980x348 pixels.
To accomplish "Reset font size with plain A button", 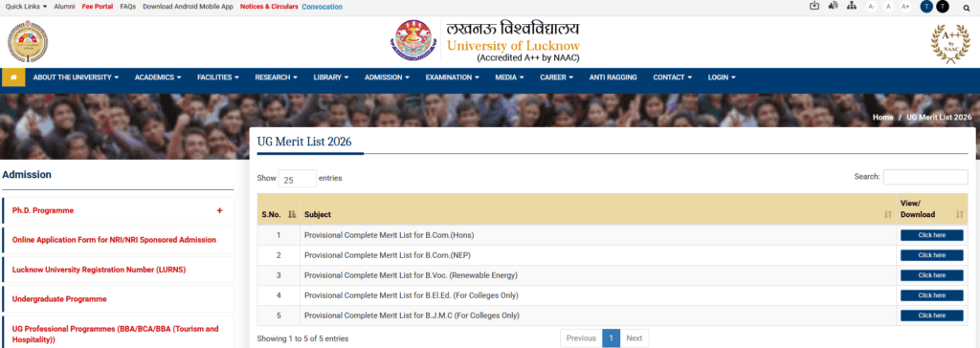I will [x=888, y=7].
